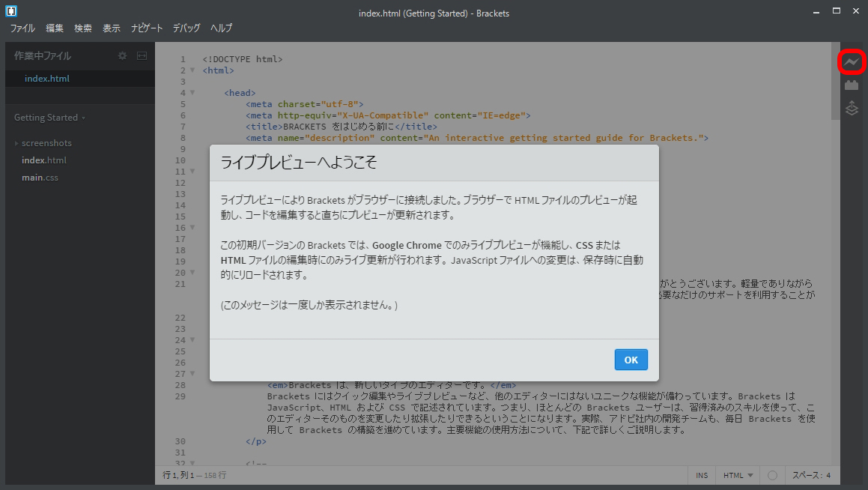Select index.html under 作業中ファイル

coord(45,78)
